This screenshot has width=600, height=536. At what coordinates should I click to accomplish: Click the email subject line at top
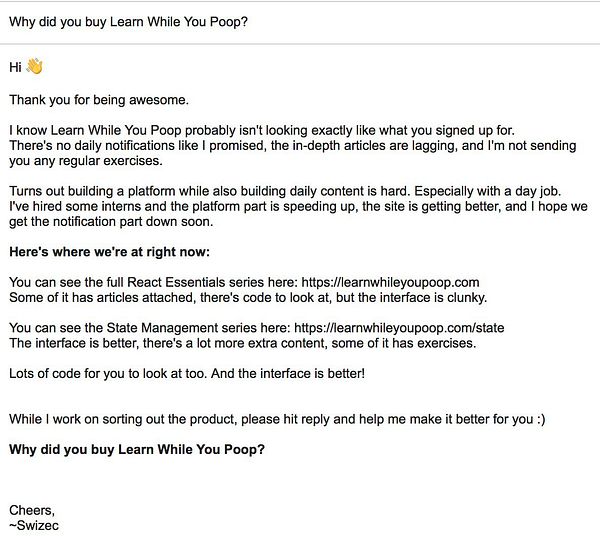tap(128, 23)
